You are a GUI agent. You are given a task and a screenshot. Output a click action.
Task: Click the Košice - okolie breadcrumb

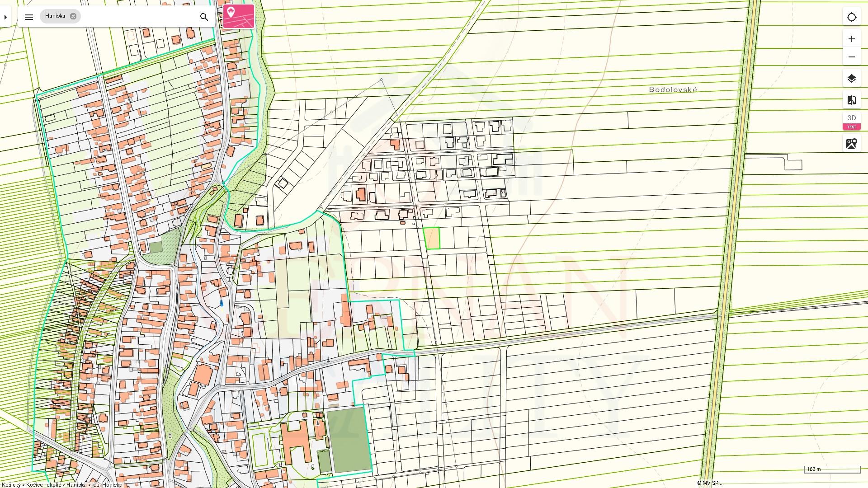43,485
